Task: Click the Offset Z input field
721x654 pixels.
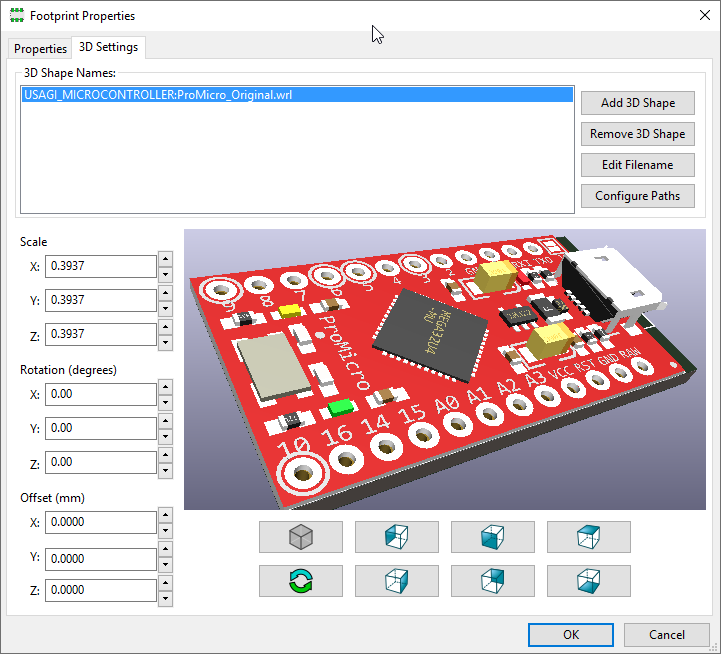Action: [x=101, y=590]
